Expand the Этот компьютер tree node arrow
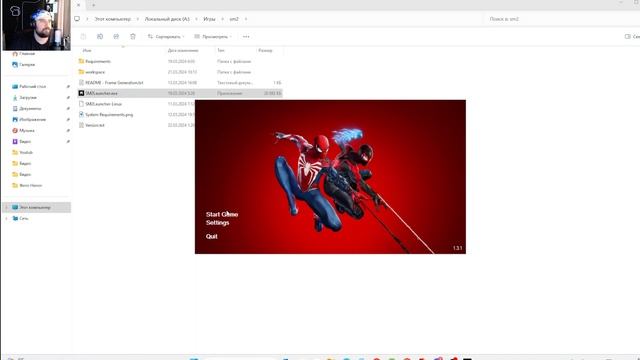The height and width of the screenshot is (360, 640). pyautogui.click(x=6, y=207)
